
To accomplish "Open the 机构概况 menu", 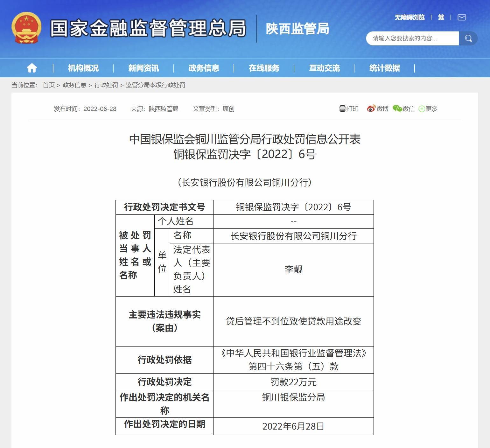I will tap(83, 68).
